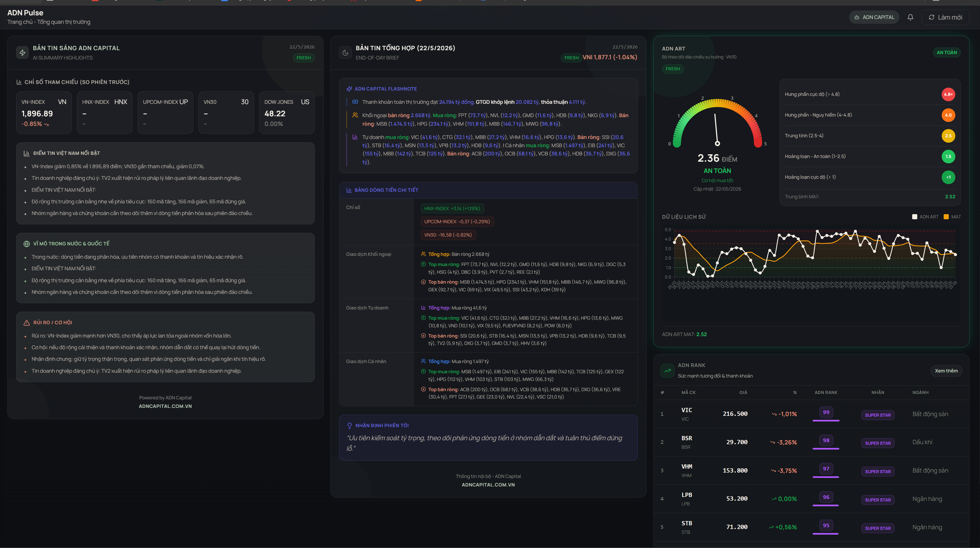
Task: Click the 2.5 yellow score badge
Action: (x=948, y=136)
